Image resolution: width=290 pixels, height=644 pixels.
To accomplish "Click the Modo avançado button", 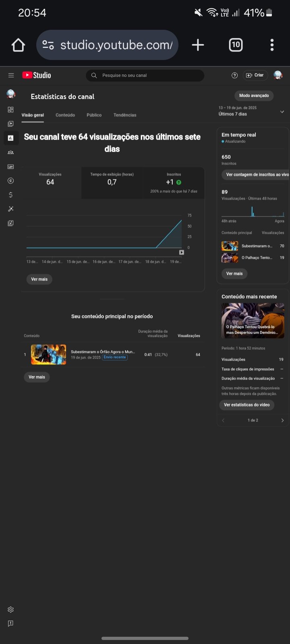I will [x=254, y=96].
